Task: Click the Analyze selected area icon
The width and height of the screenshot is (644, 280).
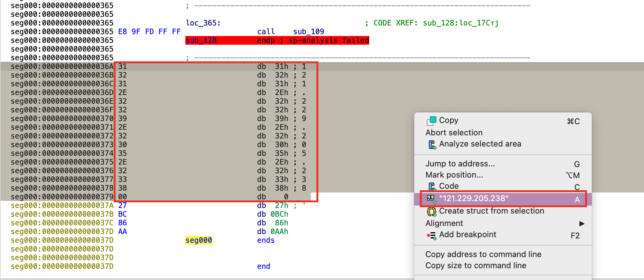Action: [x=432, y=144]
